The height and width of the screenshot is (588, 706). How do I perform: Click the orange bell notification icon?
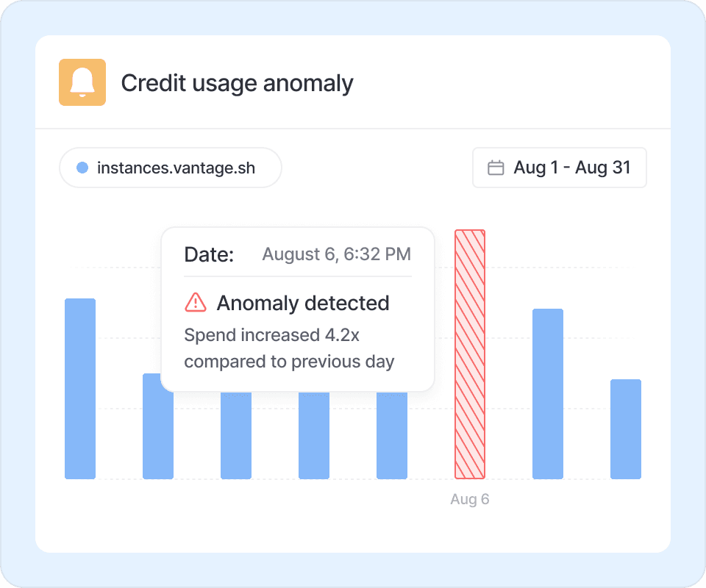[82, 82]
